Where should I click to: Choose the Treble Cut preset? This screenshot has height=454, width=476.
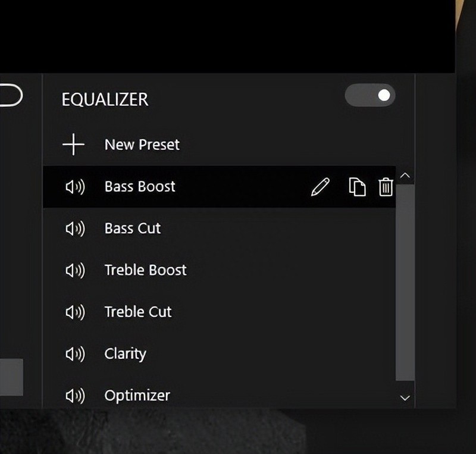click(x=138, y=312)
